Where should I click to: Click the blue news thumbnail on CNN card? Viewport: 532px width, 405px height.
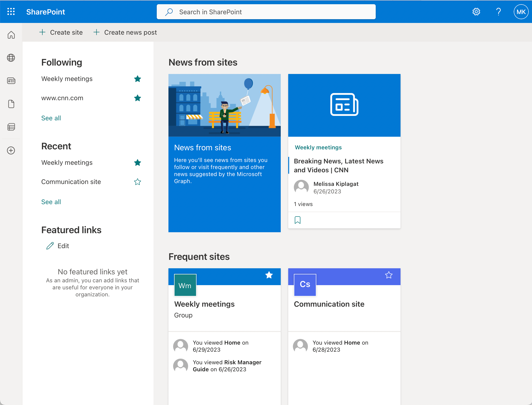pos(344,105)
